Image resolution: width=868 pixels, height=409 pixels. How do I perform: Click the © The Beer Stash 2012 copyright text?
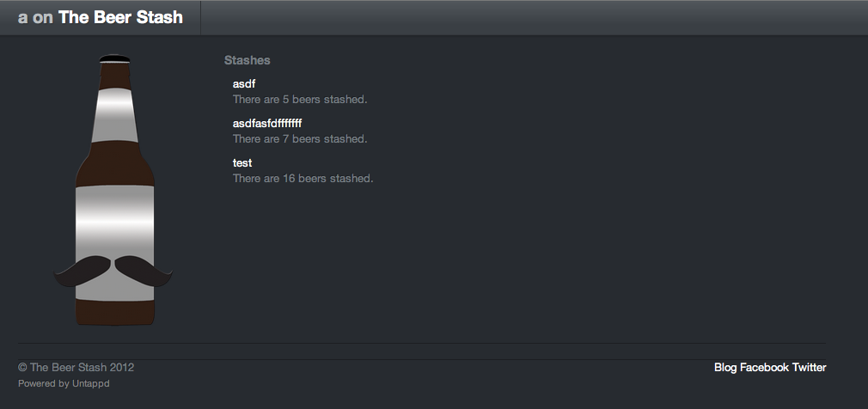pos(76,368)
